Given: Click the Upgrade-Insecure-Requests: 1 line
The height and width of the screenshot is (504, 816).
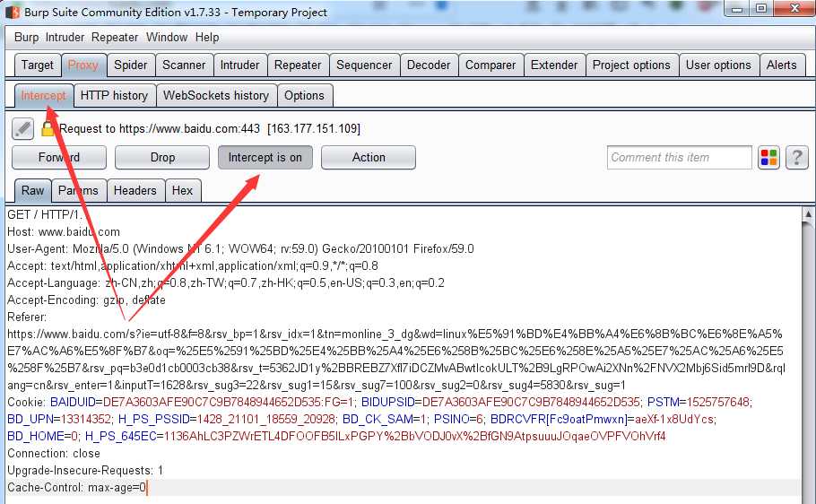Looking at the screenshot, I should [x=85, y=471].
